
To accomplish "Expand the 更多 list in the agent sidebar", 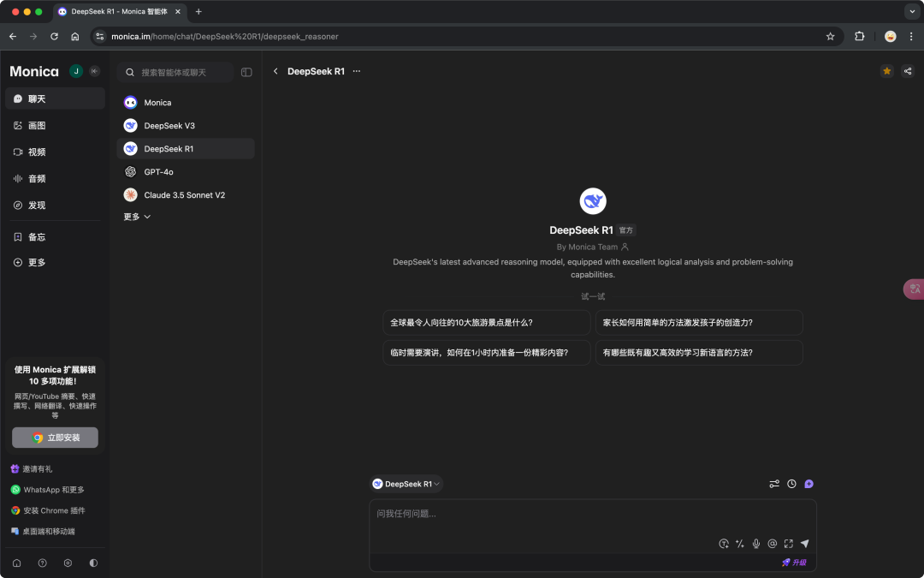I will (x=135, y=217).
